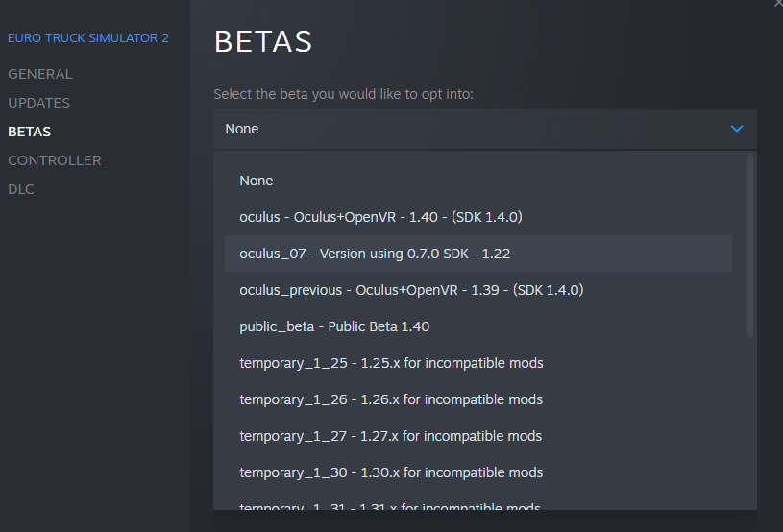Image resolution: width=783 pixels, height=532 pixels.
Task: Switch to the Updates tab
Action: pos(39,103)
